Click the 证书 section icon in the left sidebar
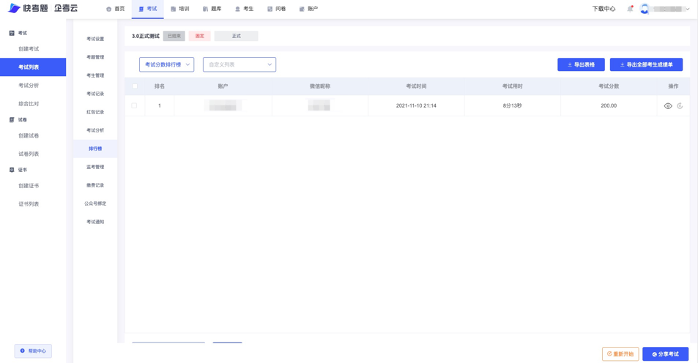 pos(12,170)
